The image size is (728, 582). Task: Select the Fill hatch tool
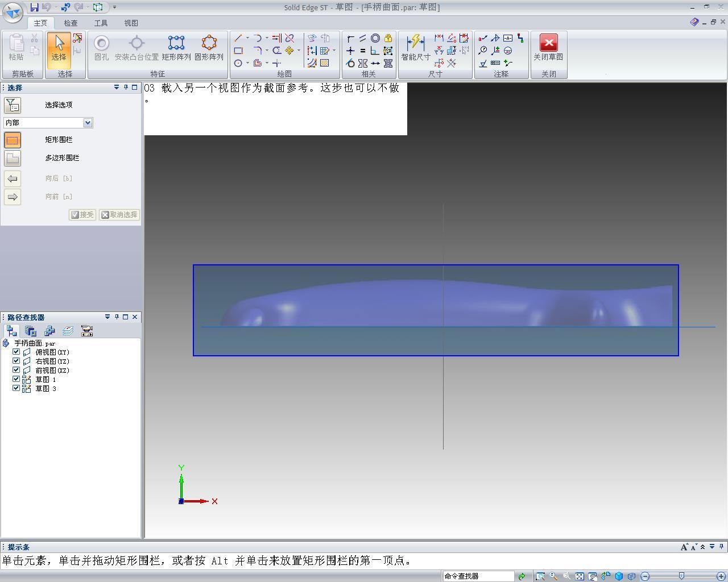325,63
